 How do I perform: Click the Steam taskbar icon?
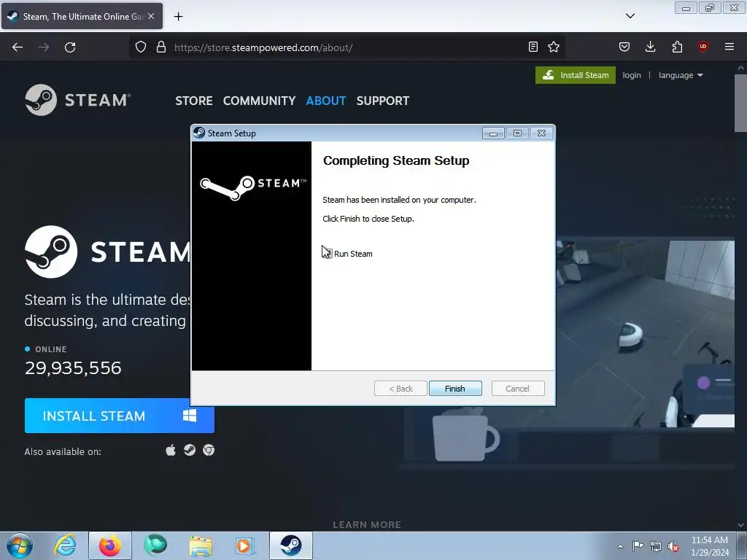coord(291,545)
